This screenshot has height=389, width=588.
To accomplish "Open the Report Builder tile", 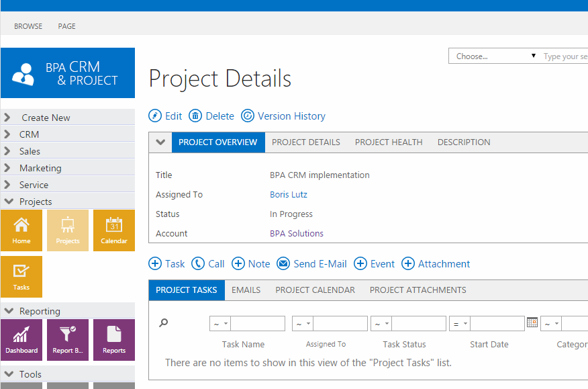I will click(68, 340).
